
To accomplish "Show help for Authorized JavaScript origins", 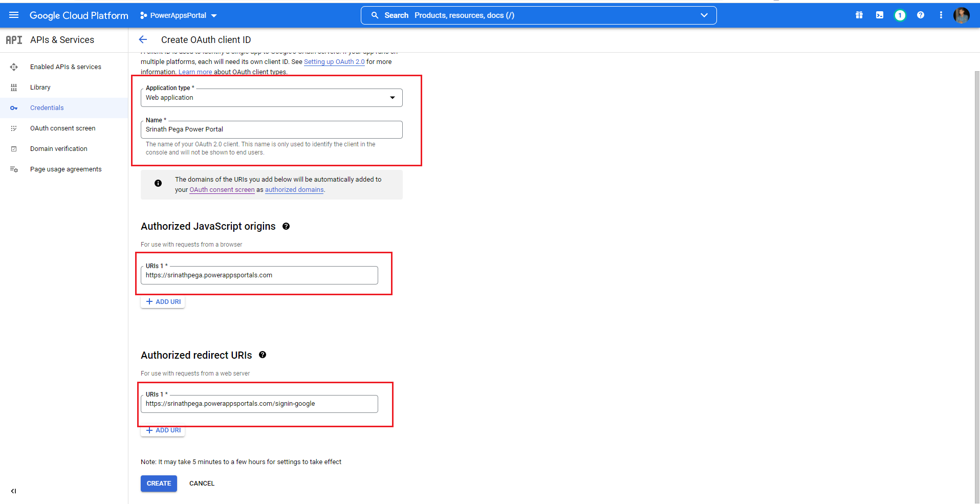I will click(286, 226).
